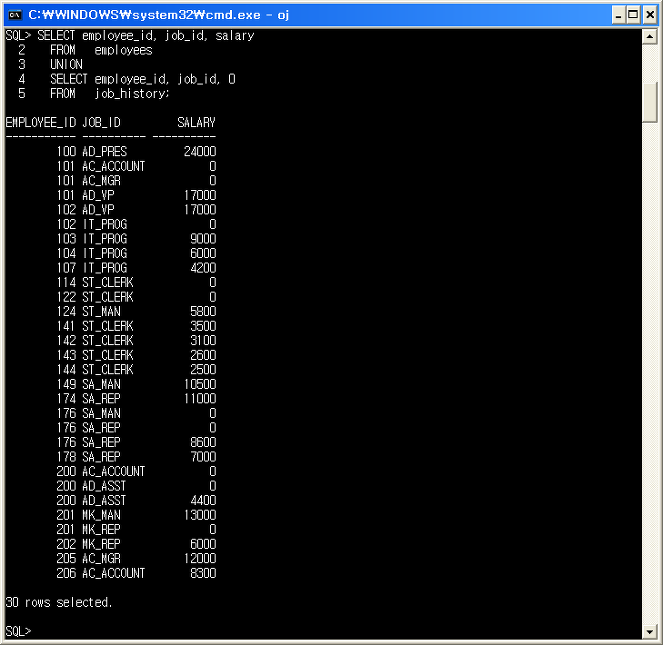
Task: Close the cmd.exe window
Action: coord(649,15)
